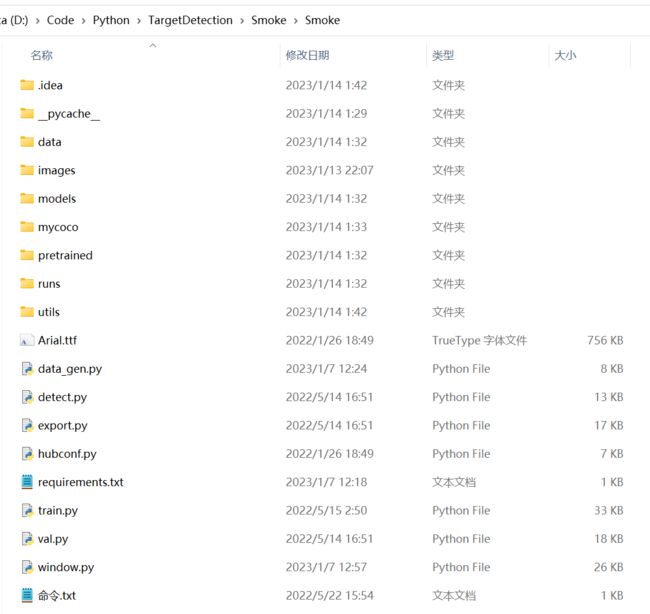
Task: Click the train.py Python file icon
Action: tap(27, 510)
